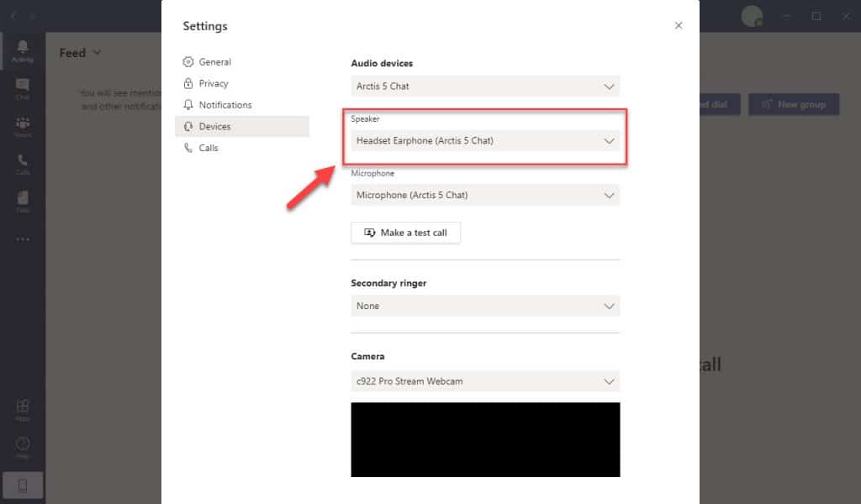The width and height of the screenshot is (861, 504).
Task: Open the Camera selection dropdown
Action: [x=485, y=381]
